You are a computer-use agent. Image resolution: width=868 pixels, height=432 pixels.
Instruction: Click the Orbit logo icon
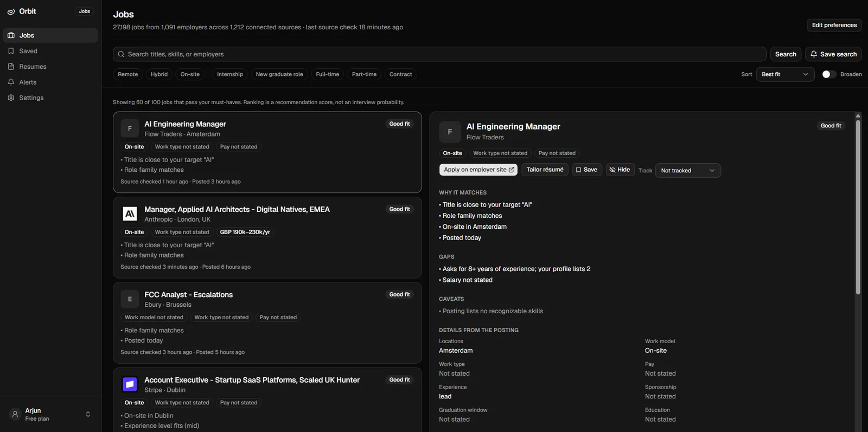point(11,11)
